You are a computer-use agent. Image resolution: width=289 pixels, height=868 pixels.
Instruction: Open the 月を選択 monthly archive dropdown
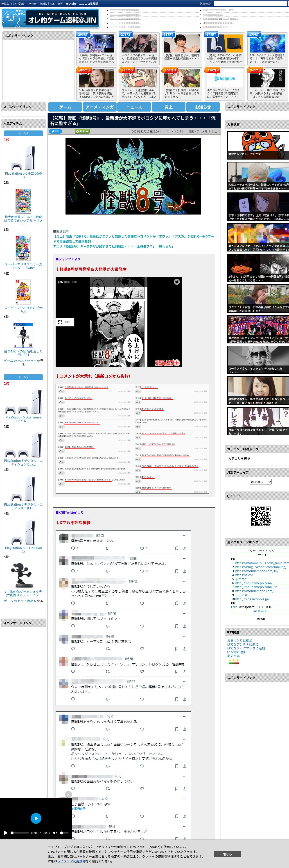(260, 482)
